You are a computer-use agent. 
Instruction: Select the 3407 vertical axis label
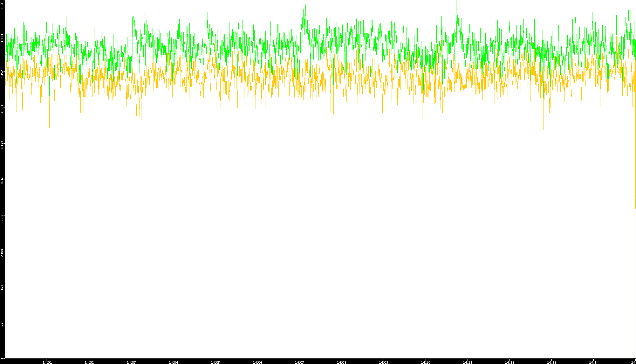point(2,181)
